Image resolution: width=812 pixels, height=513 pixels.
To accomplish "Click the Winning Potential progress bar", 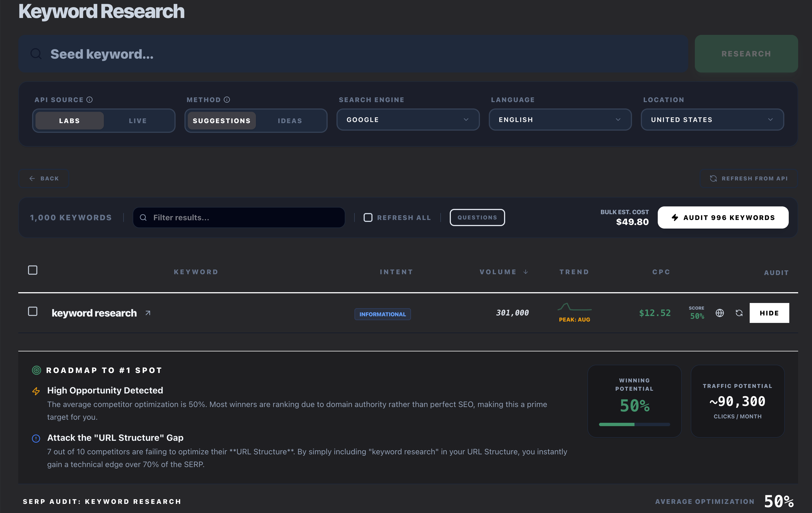I will coord(634,424).
